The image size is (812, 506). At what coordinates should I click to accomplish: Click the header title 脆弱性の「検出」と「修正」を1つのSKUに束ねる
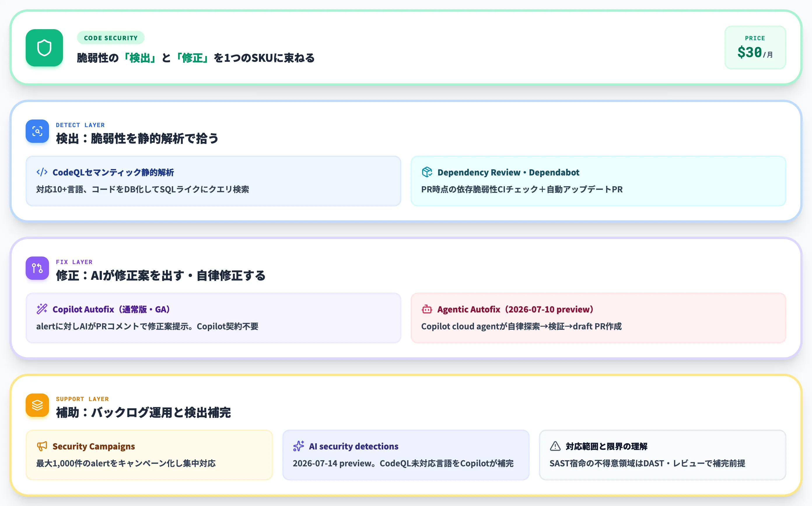(x=196, y=58)
